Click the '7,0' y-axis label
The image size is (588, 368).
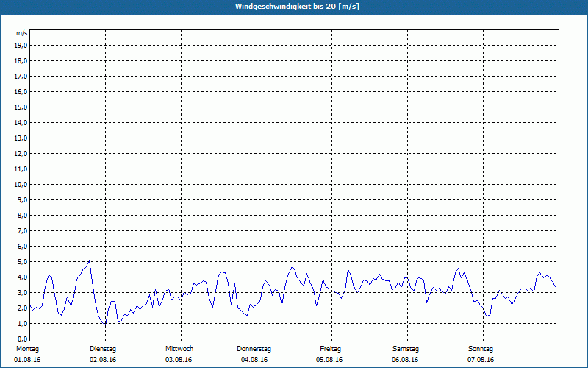pyautogui.click(x=22, y=231)
